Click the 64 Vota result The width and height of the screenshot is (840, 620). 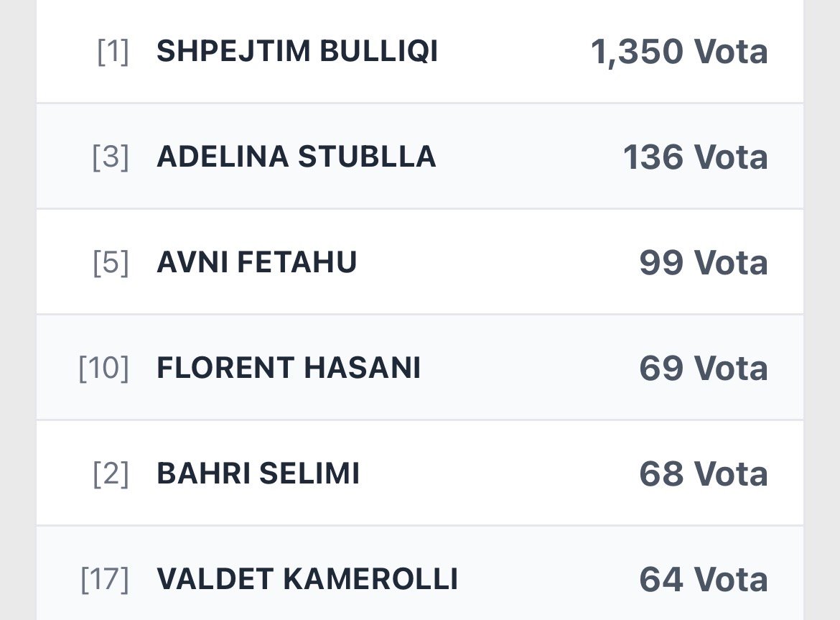703,580
